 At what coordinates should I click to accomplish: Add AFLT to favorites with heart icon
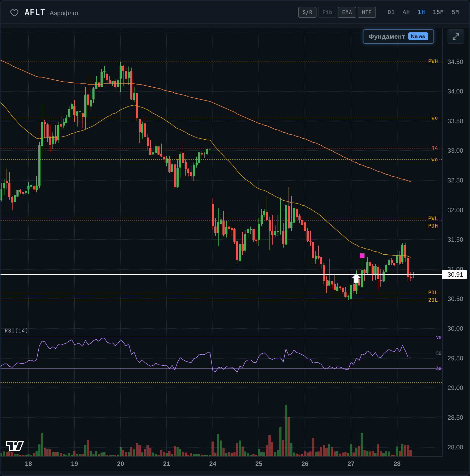pyautogui.click(x=14, y=13)
